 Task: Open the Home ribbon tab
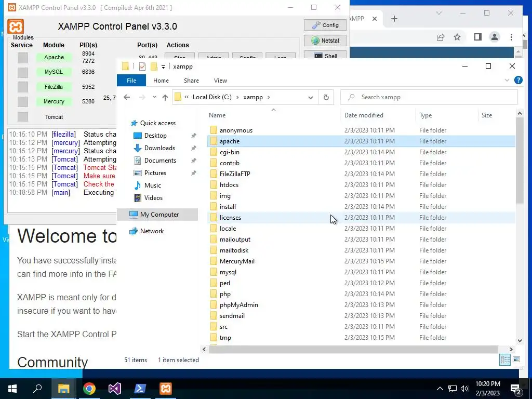tap(161, 81)
